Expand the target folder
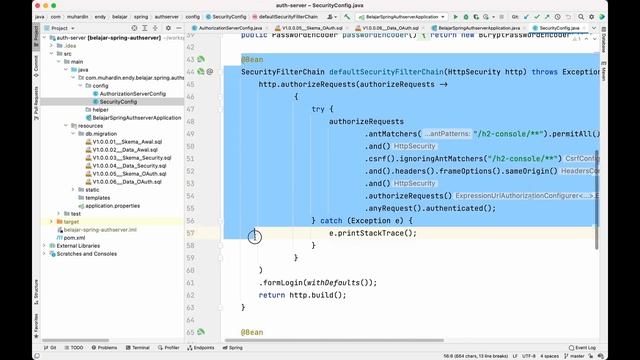640x360 pixels. click(52, 222)
